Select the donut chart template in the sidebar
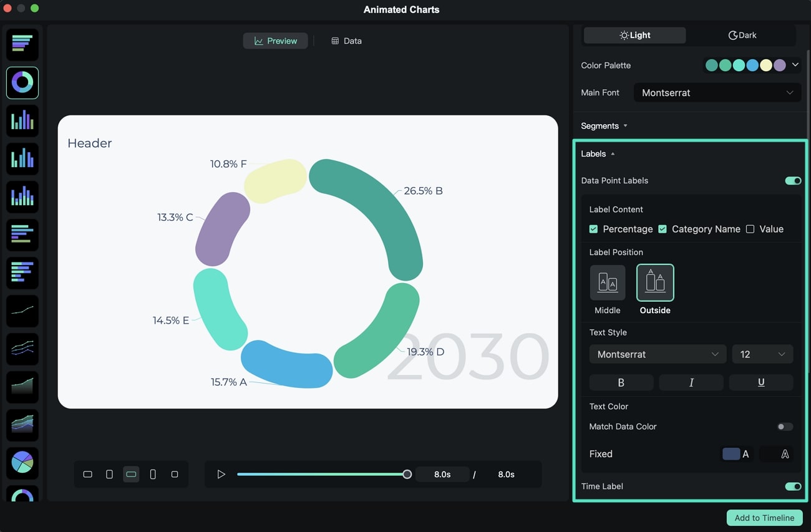811x532 pixels. tap(22, 82)
